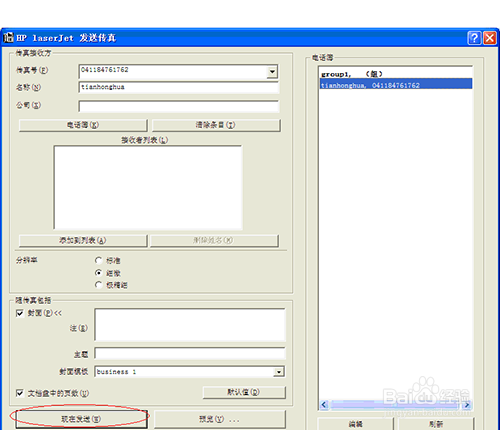The width and height of the screenshot is (500, 430).
Task: Click the help question mark button
Action: [474, 38]
